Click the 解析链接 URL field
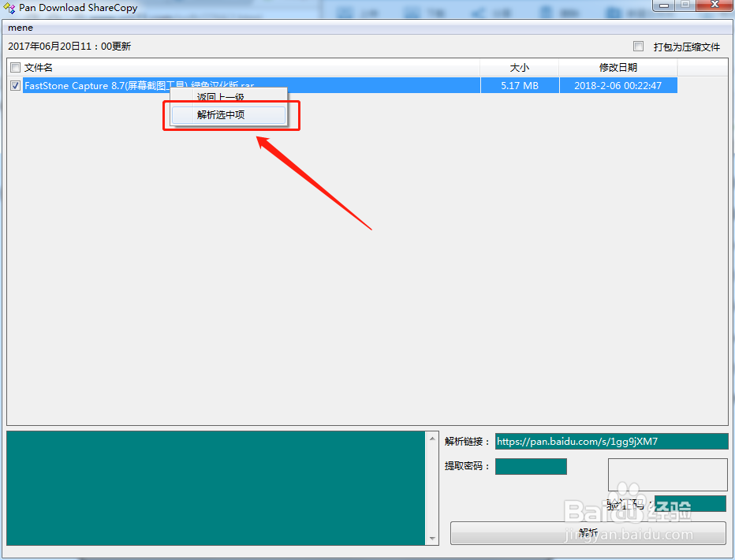 pos(611,441)
